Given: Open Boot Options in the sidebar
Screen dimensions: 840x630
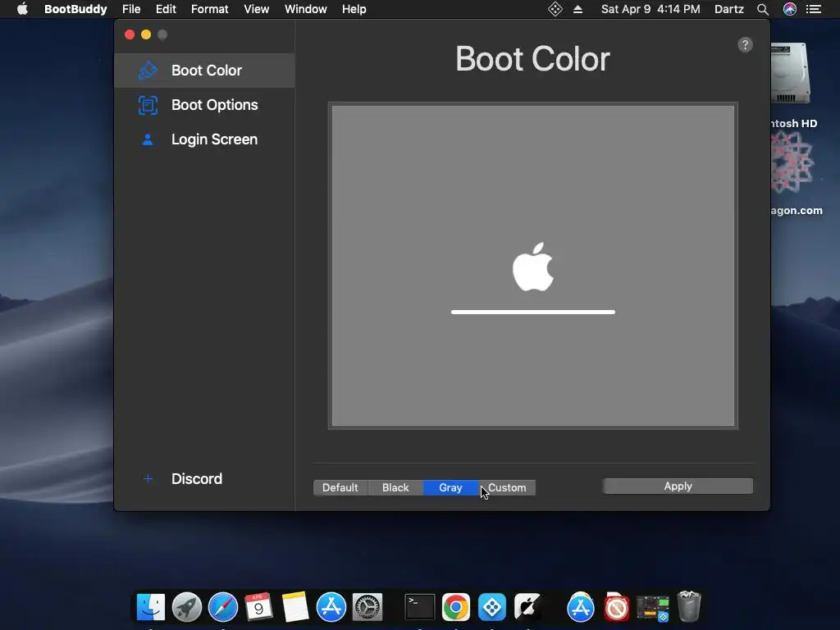Looking at the screenshot, I should [204, 105].
